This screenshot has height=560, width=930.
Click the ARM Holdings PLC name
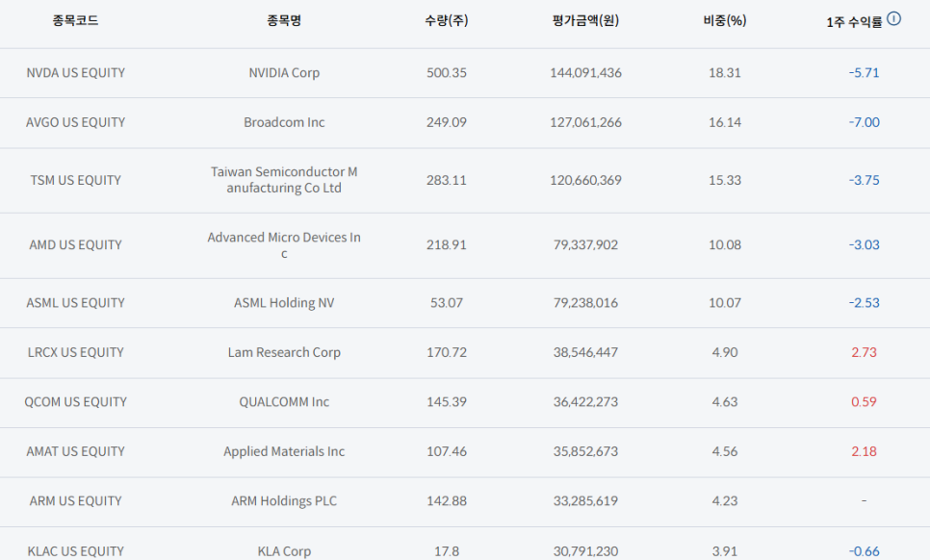[284, 501]
